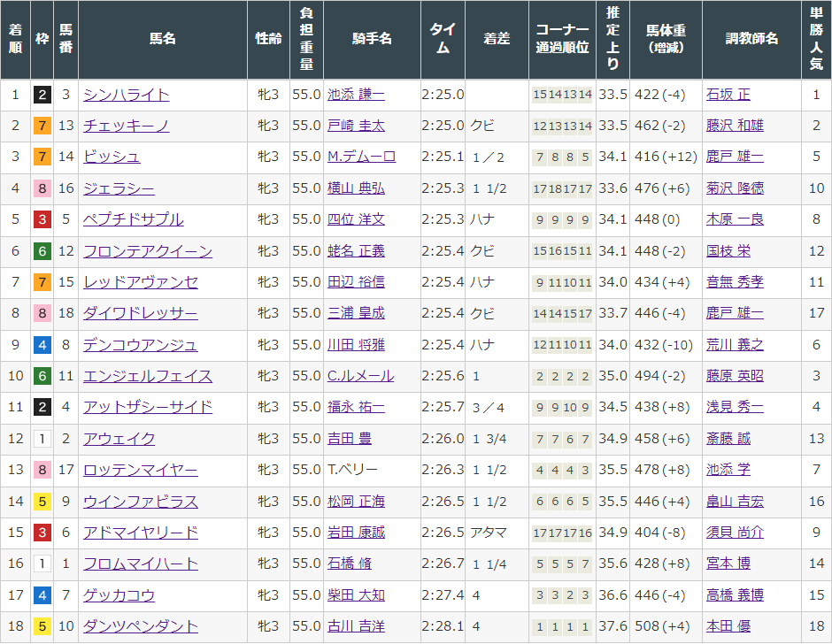
Task: Open horse link チェッキーノ
Action: (x=127, y=126)
